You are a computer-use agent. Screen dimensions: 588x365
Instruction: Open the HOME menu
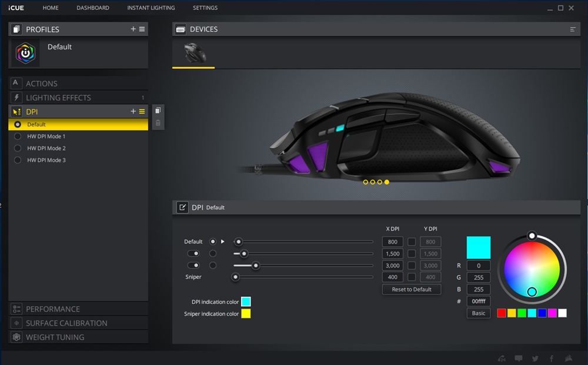[x=51, y=8]
